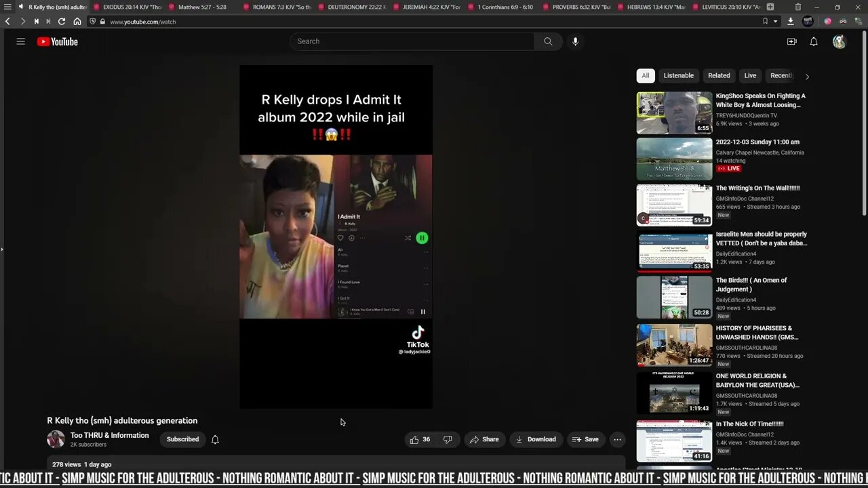Screen dimensions: 868x488
Task: Go to the YouTube home logo
Action: click(x=58, y=41)
